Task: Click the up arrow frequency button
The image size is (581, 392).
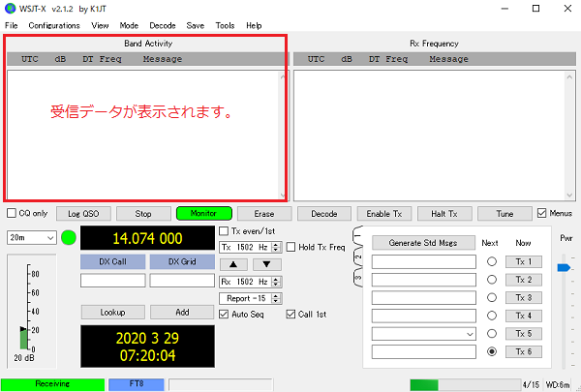Action: click(233, 264)
